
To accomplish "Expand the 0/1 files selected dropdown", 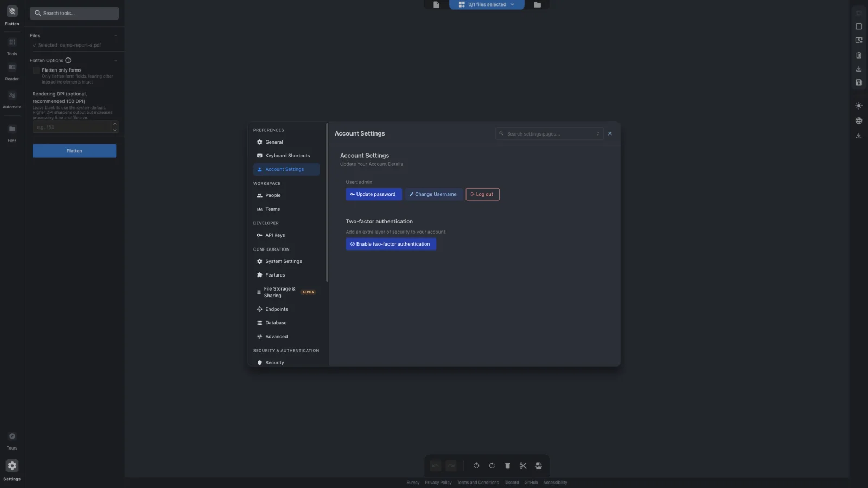I will pyautogui.click(x=487, y=4).
